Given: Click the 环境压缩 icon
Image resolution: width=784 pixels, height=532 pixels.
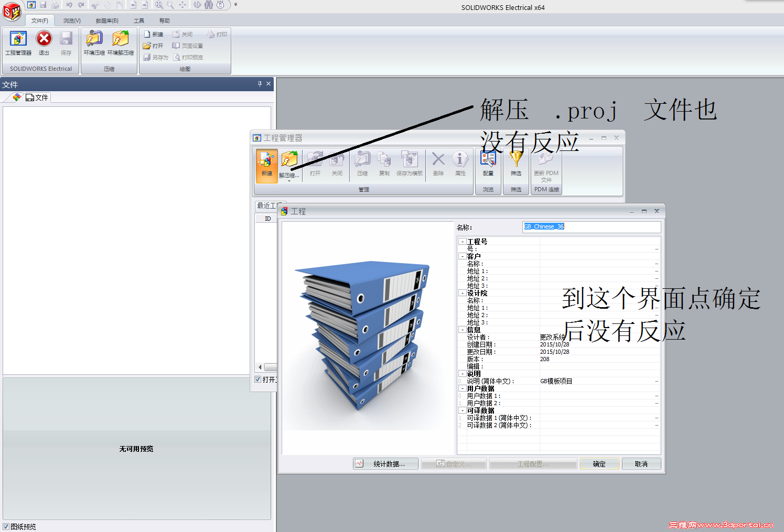Looking at the screenshot, I should click(x=94, y=44).
